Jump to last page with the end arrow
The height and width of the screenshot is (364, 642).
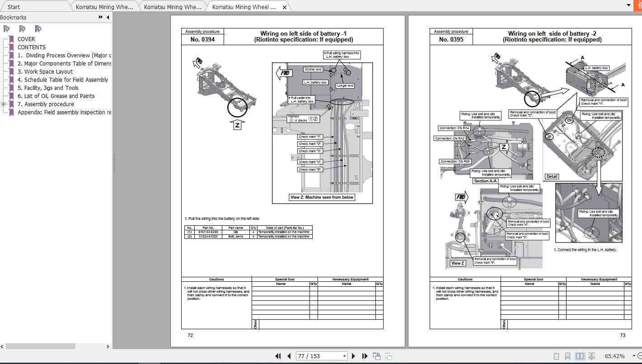coord(365,356)
